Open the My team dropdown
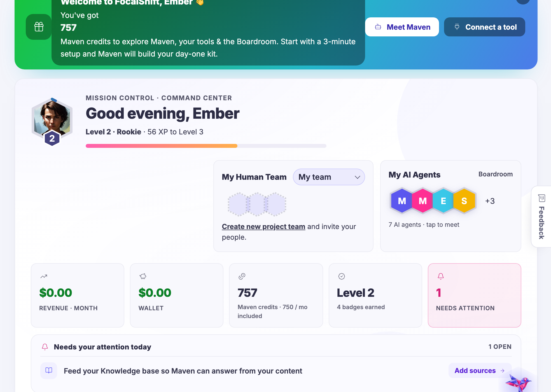 click(x=329, y=177)
